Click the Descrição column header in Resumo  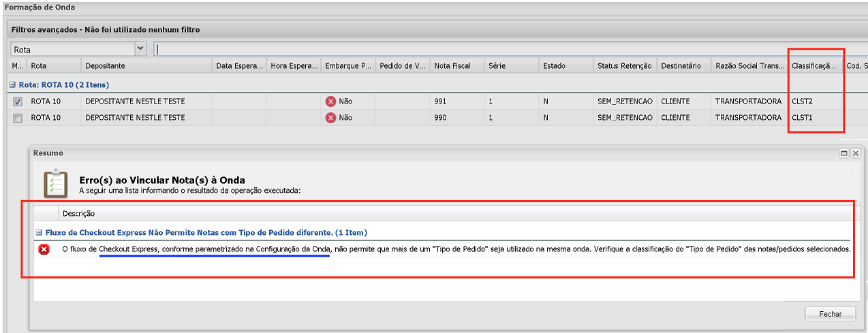(x=455, y=214)
